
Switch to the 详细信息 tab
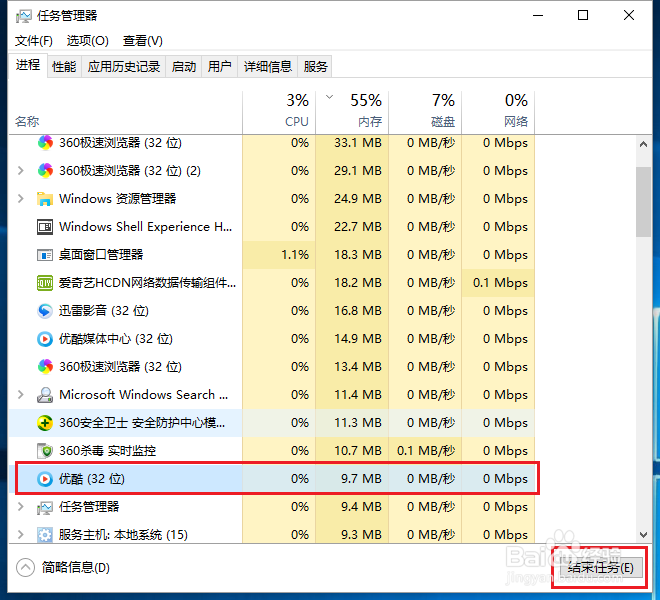[268, 67]
